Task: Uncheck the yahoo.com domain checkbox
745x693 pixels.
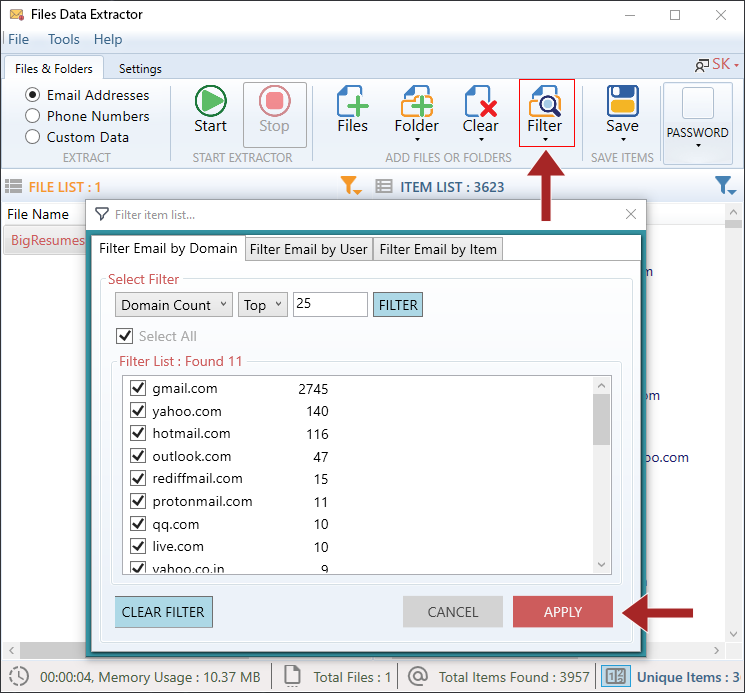Action: [x=138, y=410]
